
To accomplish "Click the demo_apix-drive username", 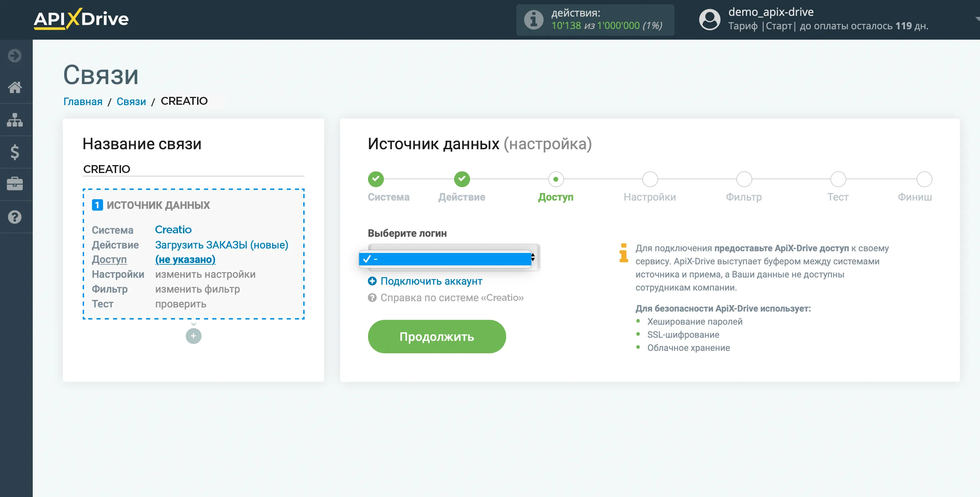I will [x=771, y=12].
